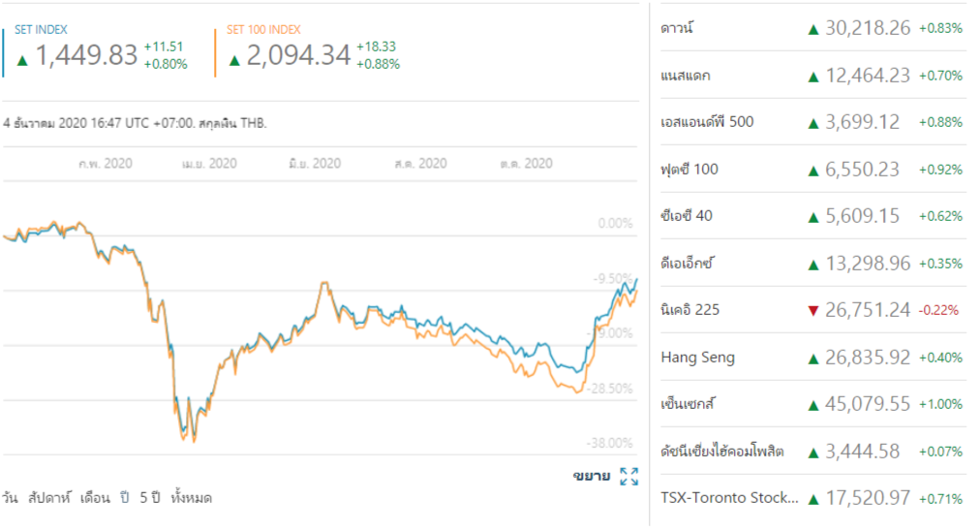Select the วัน (day) time range
980x532 pixels.
click(11, 498)
